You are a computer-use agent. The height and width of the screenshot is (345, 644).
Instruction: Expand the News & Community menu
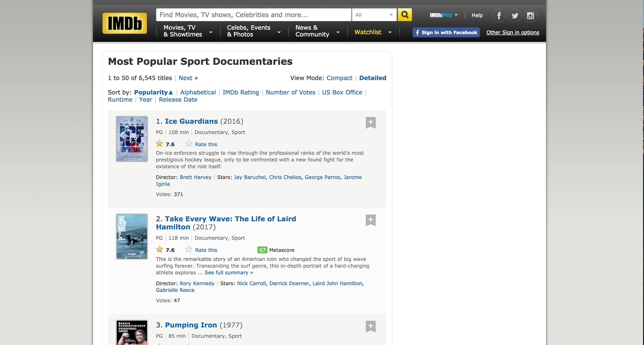coord(318,31)
